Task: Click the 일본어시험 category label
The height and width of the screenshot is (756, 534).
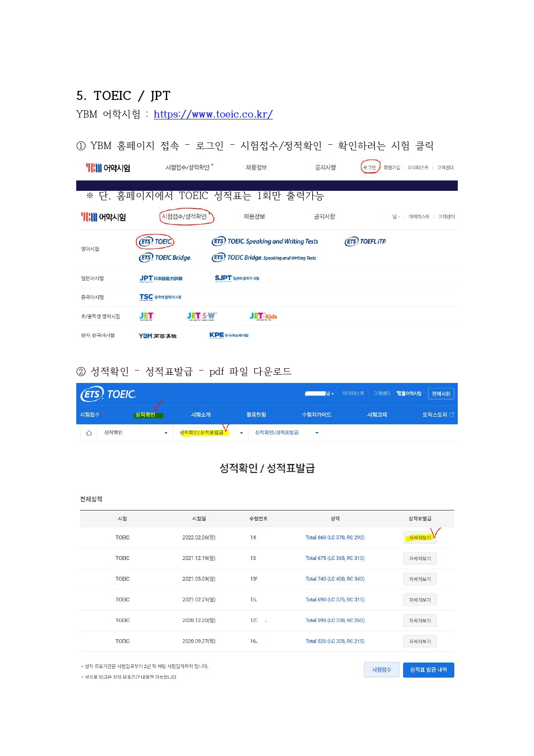Action: (92, 278)
